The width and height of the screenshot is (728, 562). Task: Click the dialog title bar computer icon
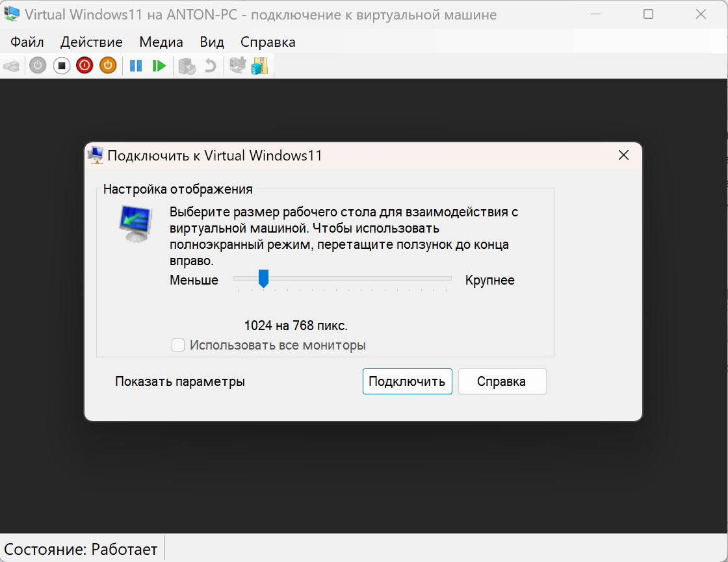(x=96, y=155)
